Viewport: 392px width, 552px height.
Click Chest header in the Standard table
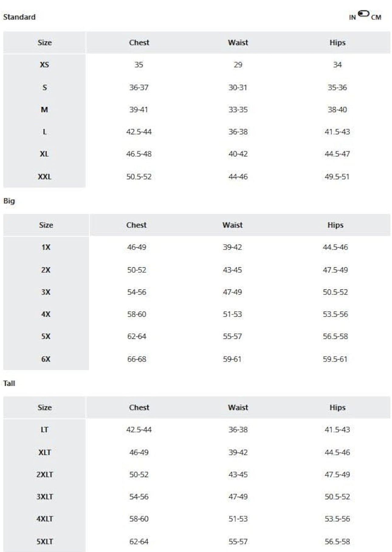(x=139, y=43)
